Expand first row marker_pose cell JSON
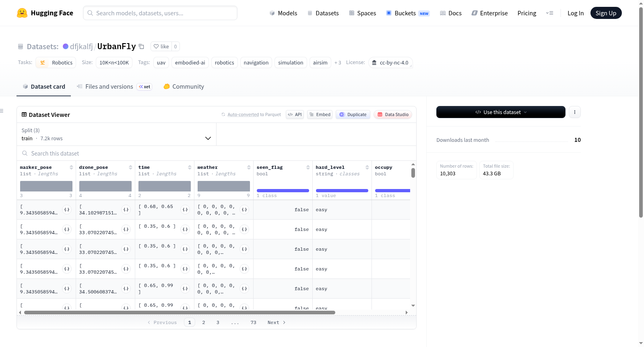The image size is (644, 347). [67, 210]
